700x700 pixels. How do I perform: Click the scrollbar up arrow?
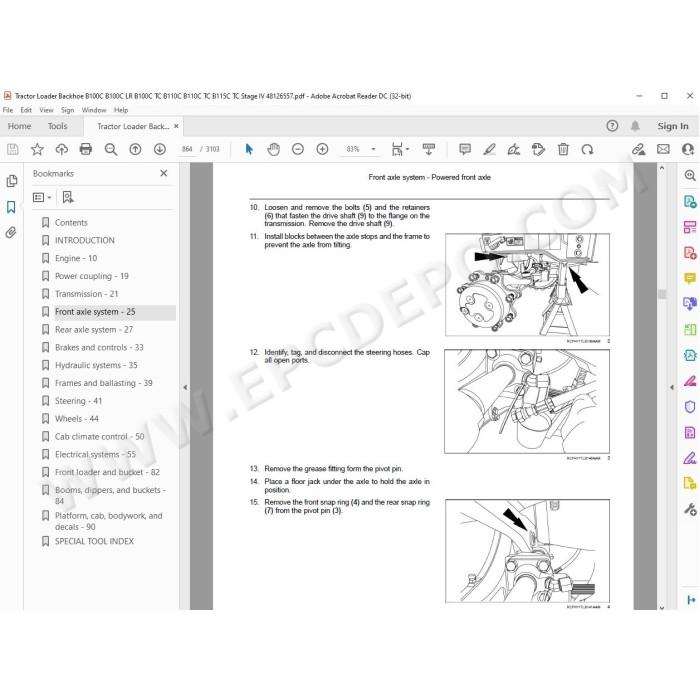coord(662,168)
